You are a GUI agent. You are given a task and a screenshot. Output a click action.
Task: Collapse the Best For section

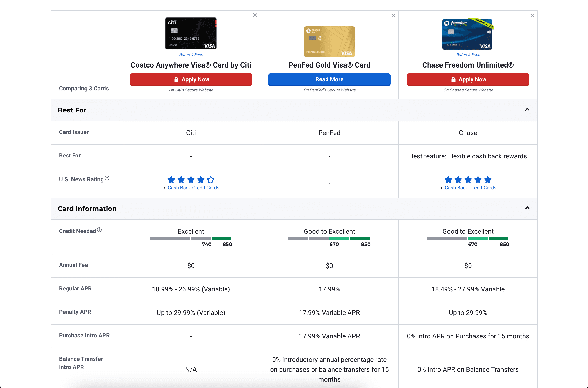(527, 110)
